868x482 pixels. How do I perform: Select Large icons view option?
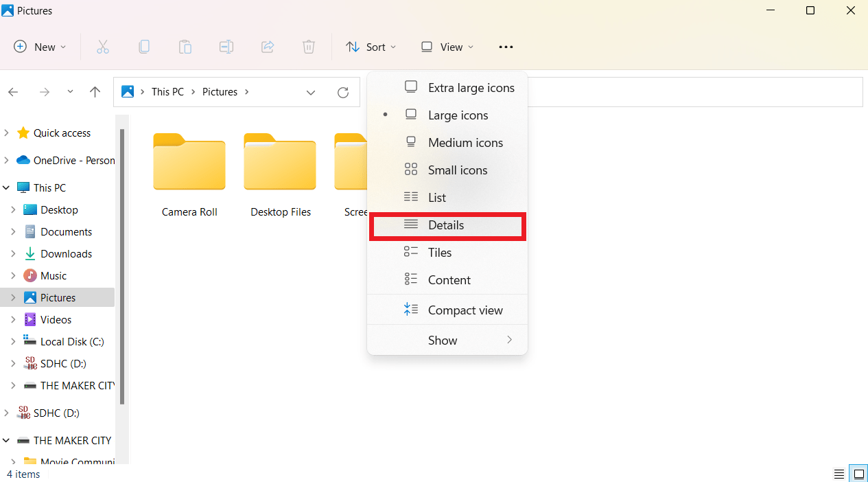click(458, 115)
